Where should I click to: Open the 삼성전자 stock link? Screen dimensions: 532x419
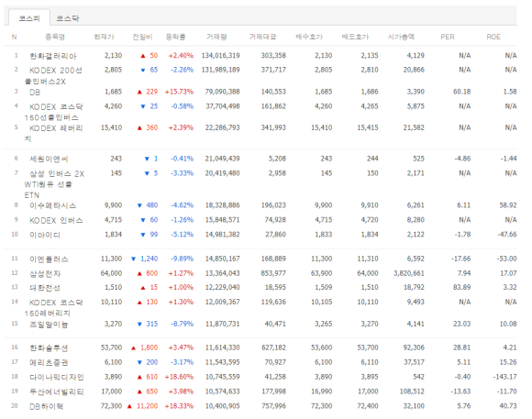(x=45, y=273)
